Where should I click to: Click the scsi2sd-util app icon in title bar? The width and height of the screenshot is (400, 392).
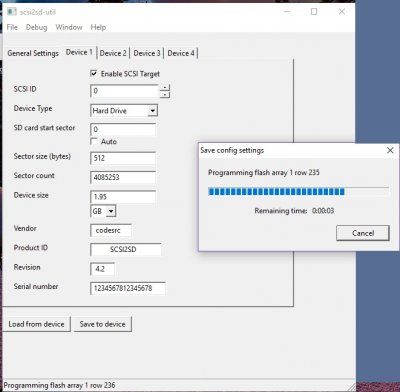pyautogui.click(x=12, y=12)
